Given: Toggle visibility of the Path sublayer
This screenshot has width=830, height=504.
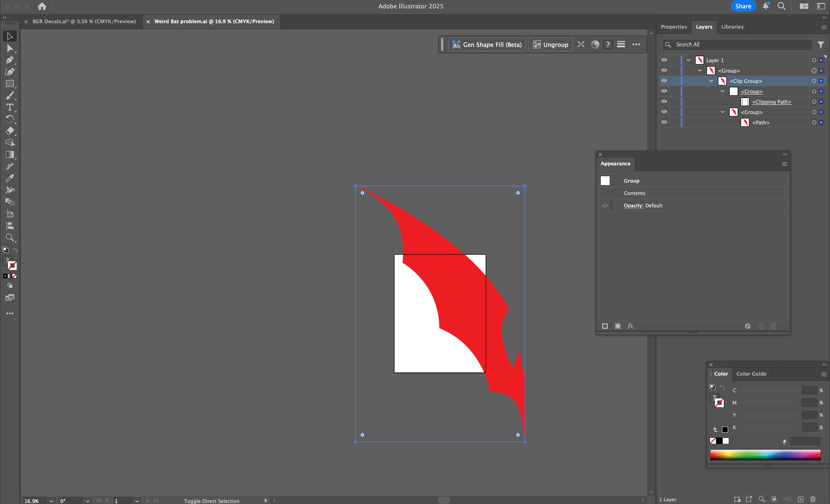Looking at the screenshot, I should 664,122.
